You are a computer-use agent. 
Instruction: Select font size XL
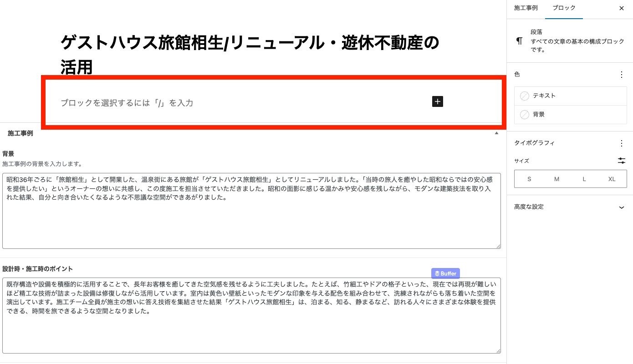tap(612, 179)
